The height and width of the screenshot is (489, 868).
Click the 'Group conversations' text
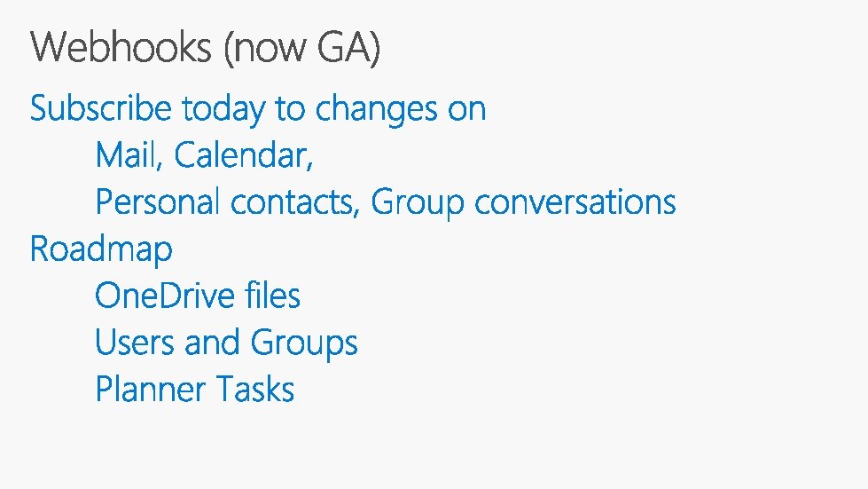pos(523,202)
